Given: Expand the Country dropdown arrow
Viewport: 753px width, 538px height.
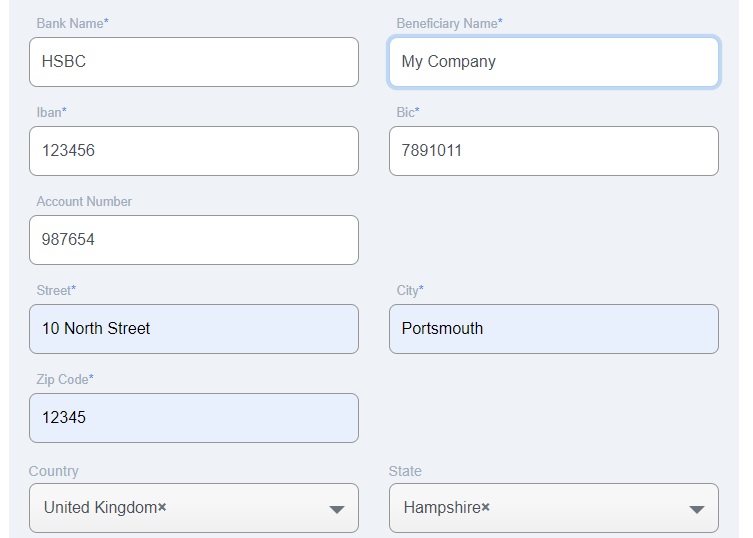Looking at the screenshot, I should 337,510.
